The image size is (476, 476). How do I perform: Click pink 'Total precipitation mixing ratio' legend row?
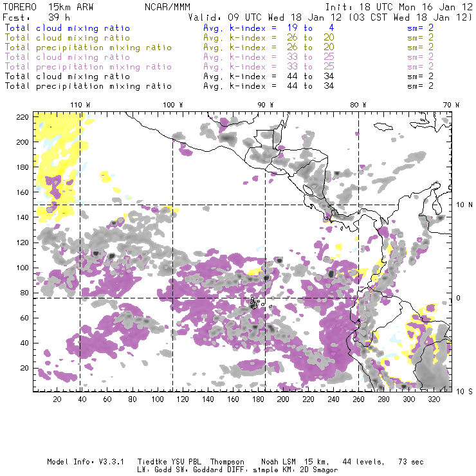88,67
